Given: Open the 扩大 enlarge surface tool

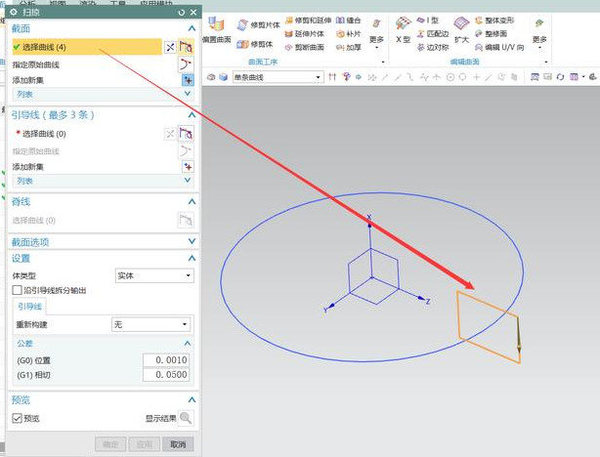Looking at the screenshot, I should [x=461, y=30].
